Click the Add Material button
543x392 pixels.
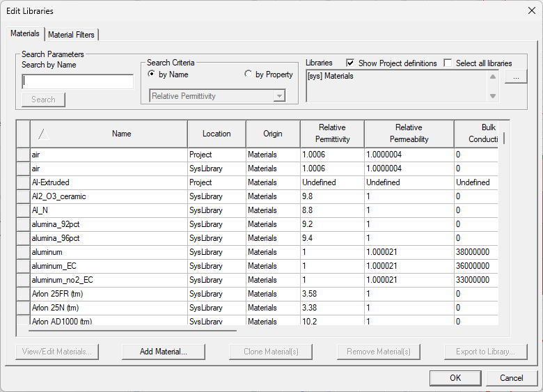pyautogui.click(x=164, y=352)
